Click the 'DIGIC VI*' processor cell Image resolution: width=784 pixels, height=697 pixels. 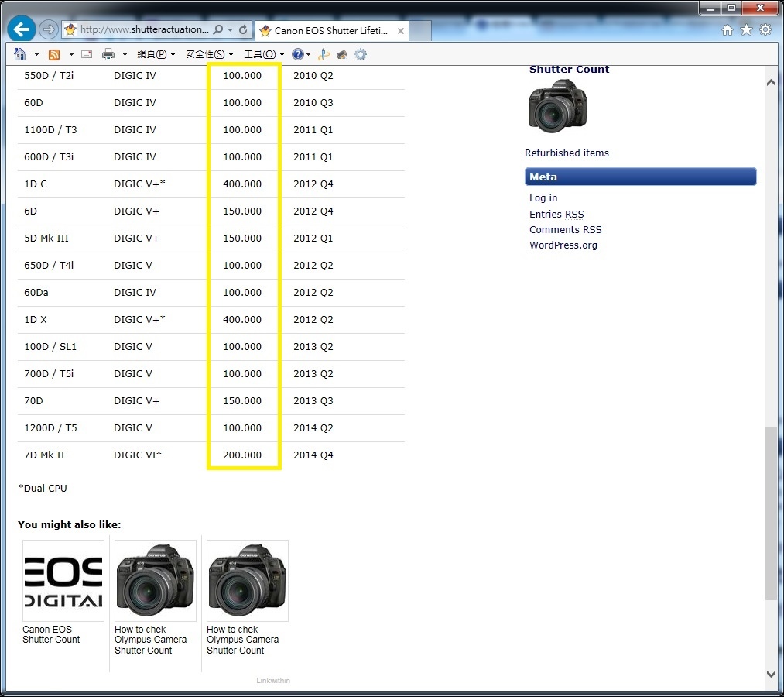(x=138, y=455)
